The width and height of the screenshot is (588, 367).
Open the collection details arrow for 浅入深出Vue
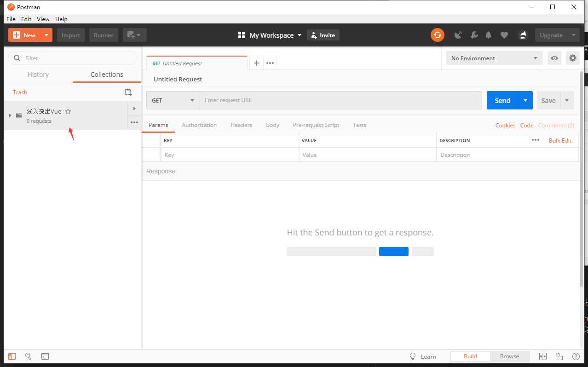click(x=134, y=109)
